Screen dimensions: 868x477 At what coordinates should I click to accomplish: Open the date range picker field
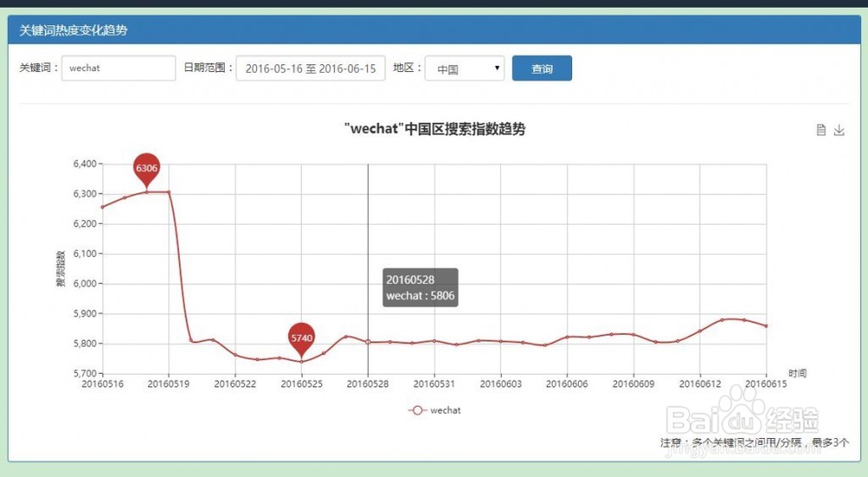pos(311,68)
